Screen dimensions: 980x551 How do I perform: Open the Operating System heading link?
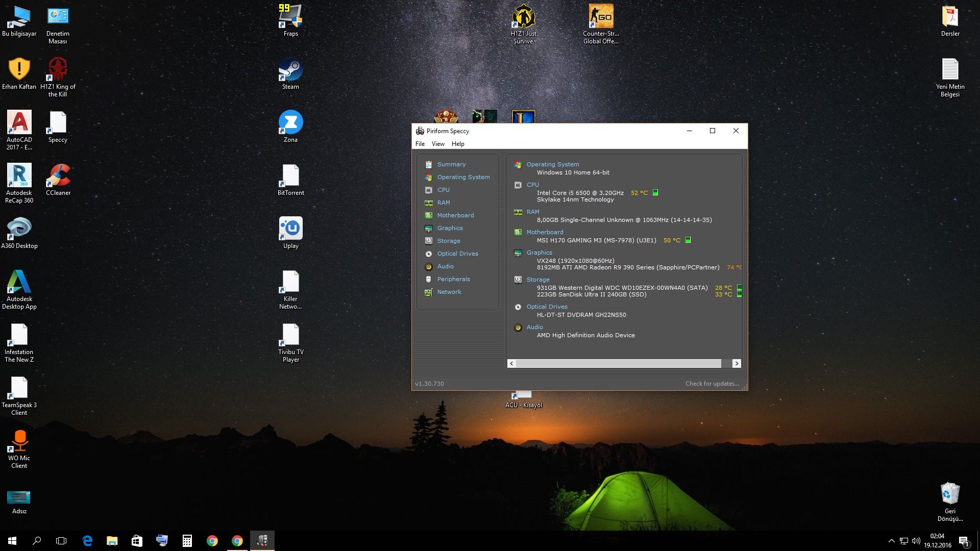pos(552,164)
